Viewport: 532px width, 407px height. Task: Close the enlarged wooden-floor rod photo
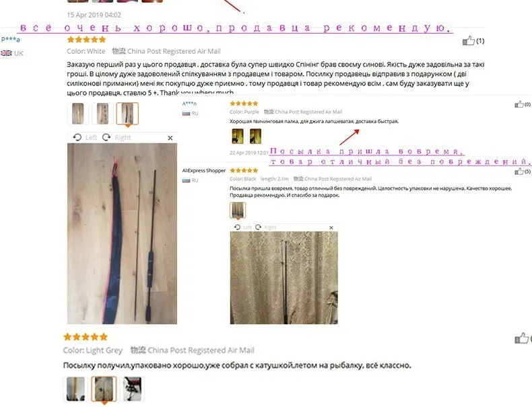[x=170, y=138]
